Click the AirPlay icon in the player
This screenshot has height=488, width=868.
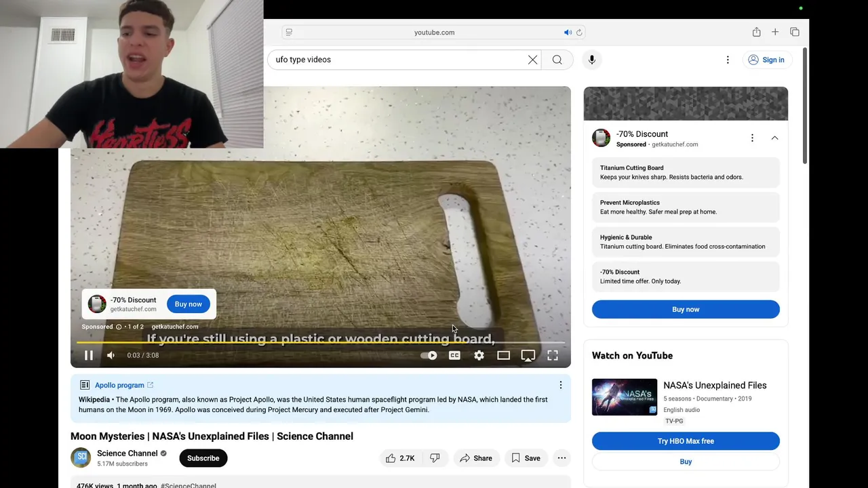coord(528,355)
